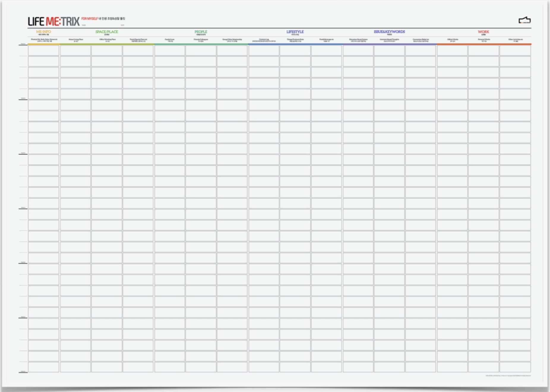
Task: Click the Other Activities column label
Action: pyautogui.click(x=515, y=39)
